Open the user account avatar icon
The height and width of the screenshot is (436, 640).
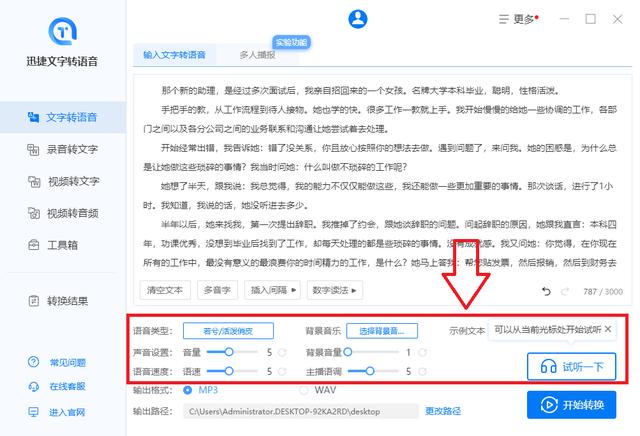[358, 19]
